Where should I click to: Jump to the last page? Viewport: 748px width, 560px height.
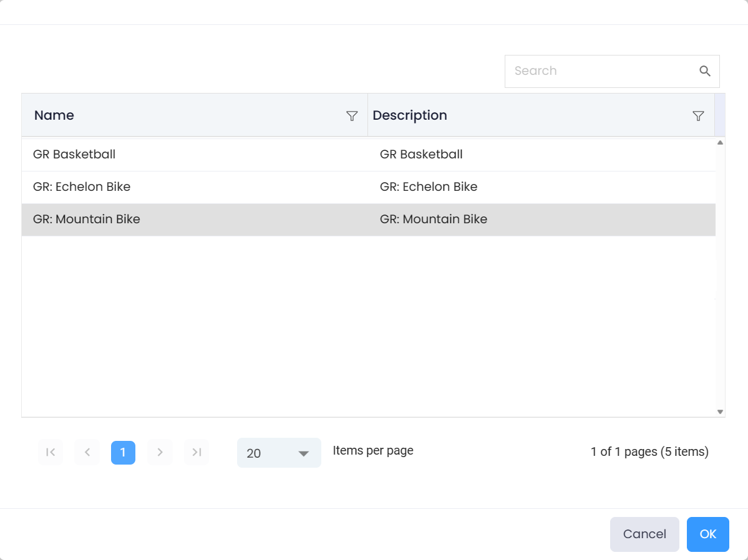pos(197,453)
